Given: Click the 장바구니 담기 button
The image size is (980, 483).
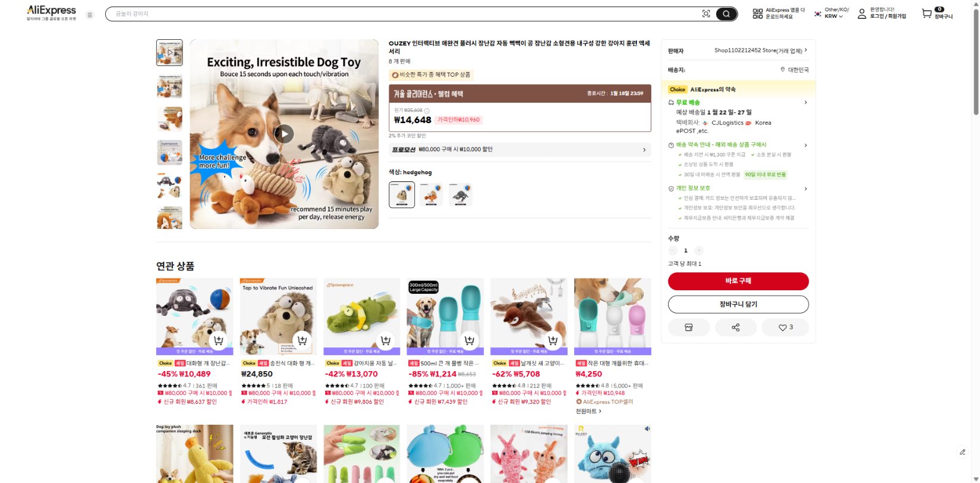Looking at the screenshot, I should [x=738, y=304].
